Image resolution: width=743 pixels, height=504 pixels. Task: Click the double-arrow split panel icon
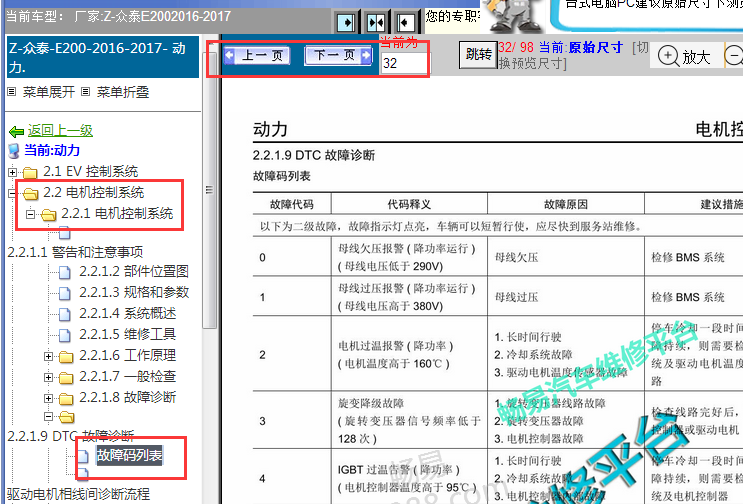[x=376, y=22]
